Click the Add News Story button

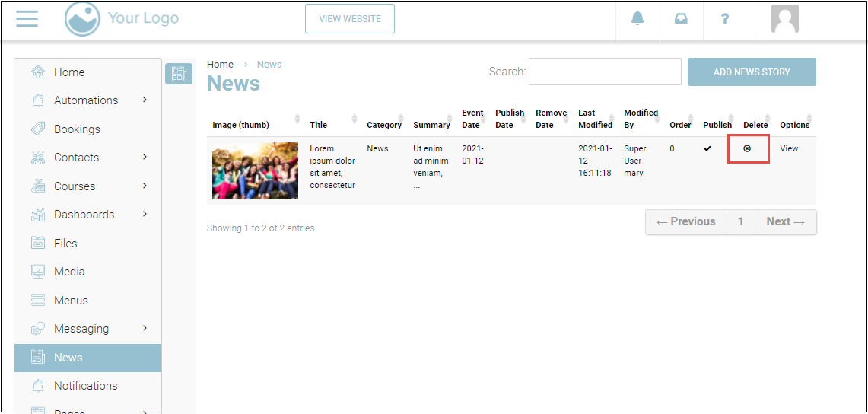click(x=752, y=72)
